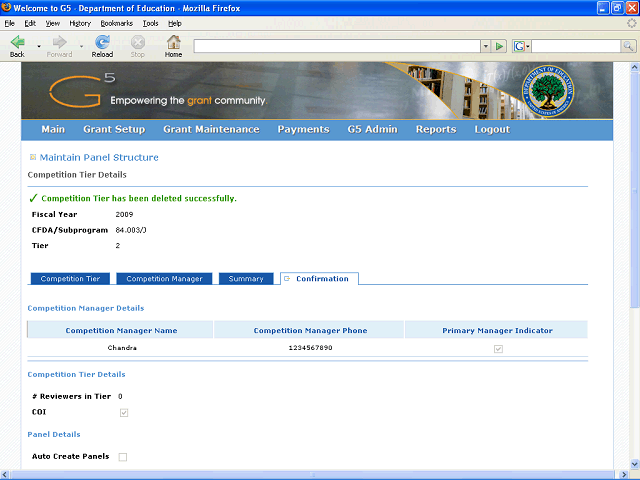Open Grant Setup in the navigation bar
640x480 pixels.
click(114, 129)
